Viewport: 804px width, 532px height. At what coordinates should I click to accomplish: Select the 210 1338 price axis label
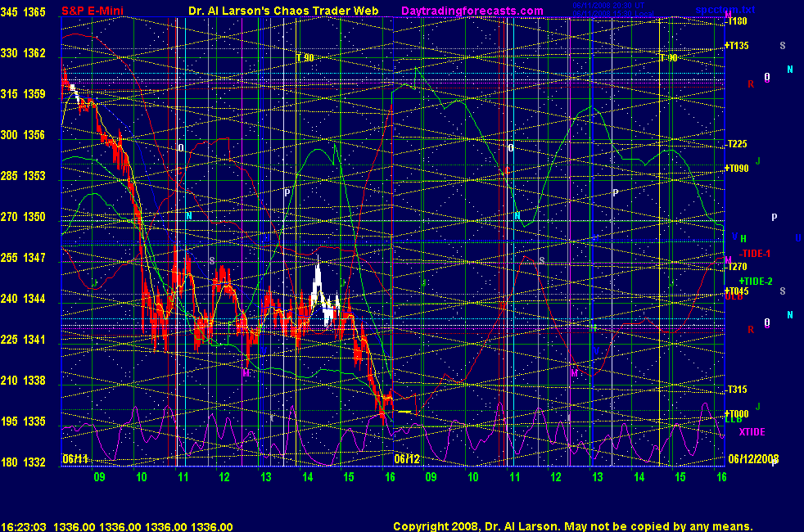tap(23, 381)
